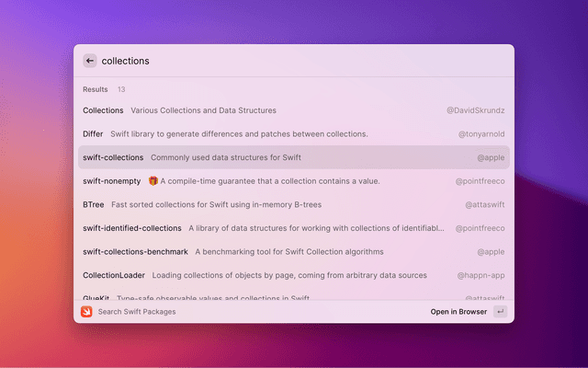Click the @apple author of swift-collections
This screenshot has width=588, height=368.
tap(491, 157)
